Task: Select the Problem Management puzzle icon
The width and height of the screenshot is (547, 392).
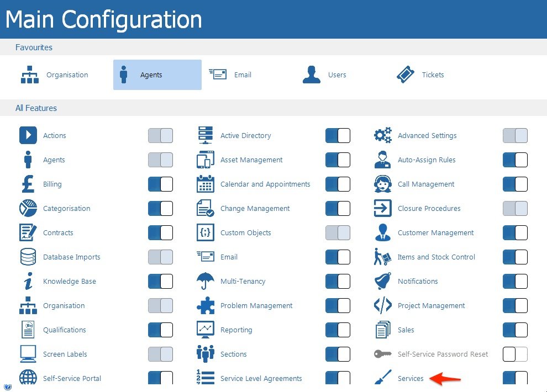Action: tap(205, 306)
